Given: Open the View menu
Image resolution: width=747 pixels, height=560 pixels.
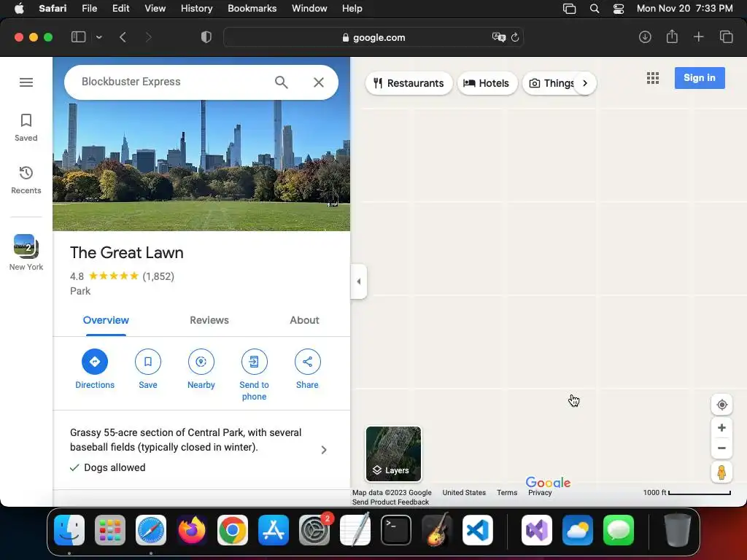Looking at the screenshot, I should tap(155, 9).
